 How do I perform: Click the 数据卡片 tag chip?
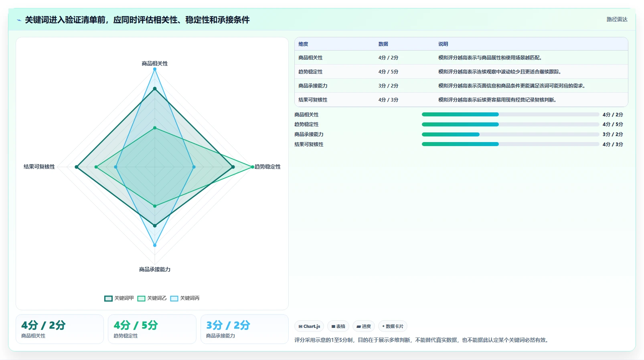click(393, 326)
